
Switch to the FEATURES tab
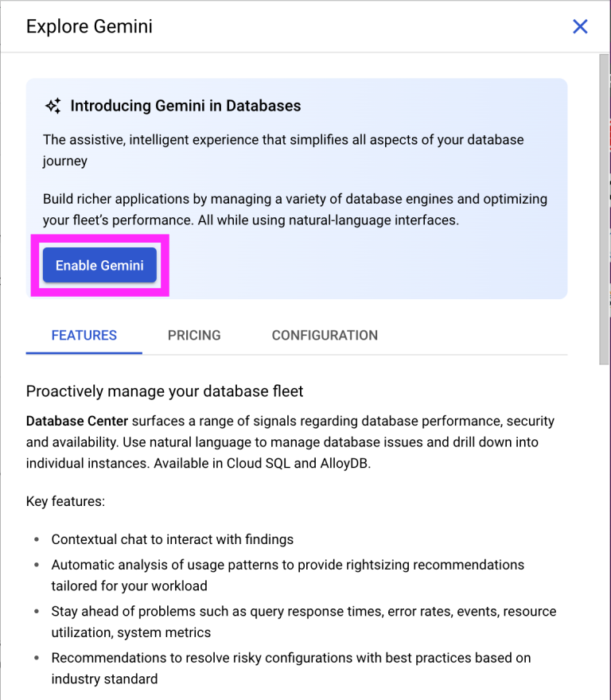84,336
